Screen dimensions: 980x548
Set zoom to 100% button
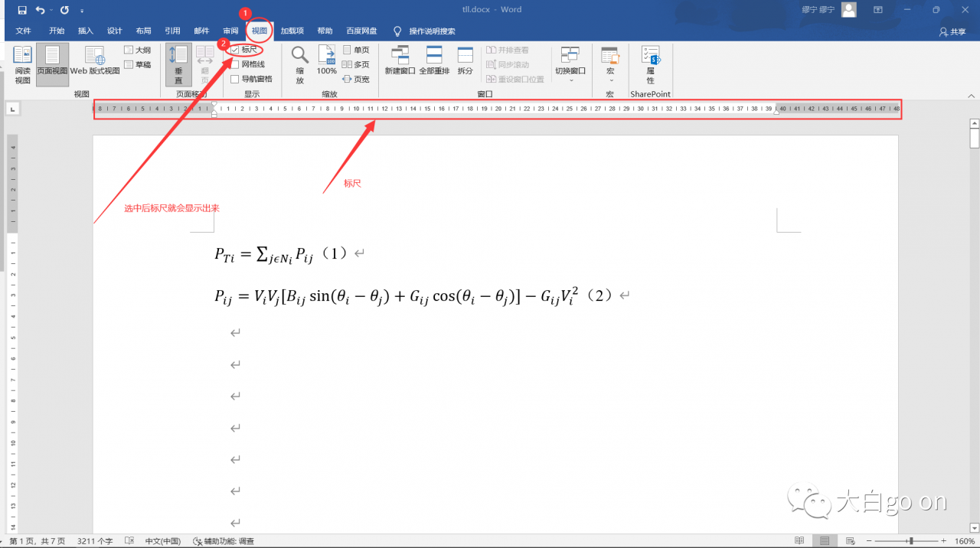click(x=327, y=60)
